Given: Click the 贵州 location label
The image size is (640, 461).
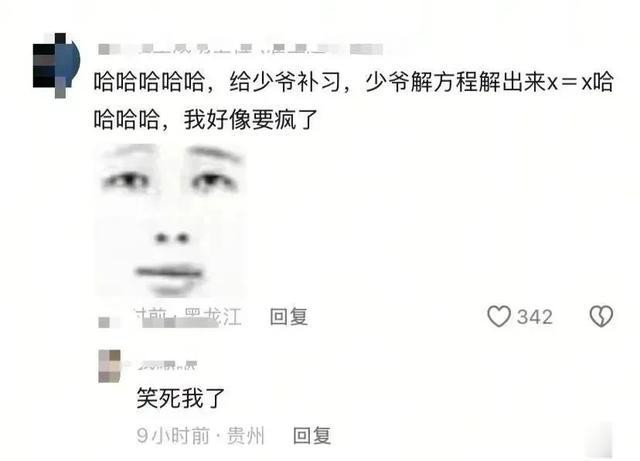Looking at the screenshot, I should click(246, 436).
